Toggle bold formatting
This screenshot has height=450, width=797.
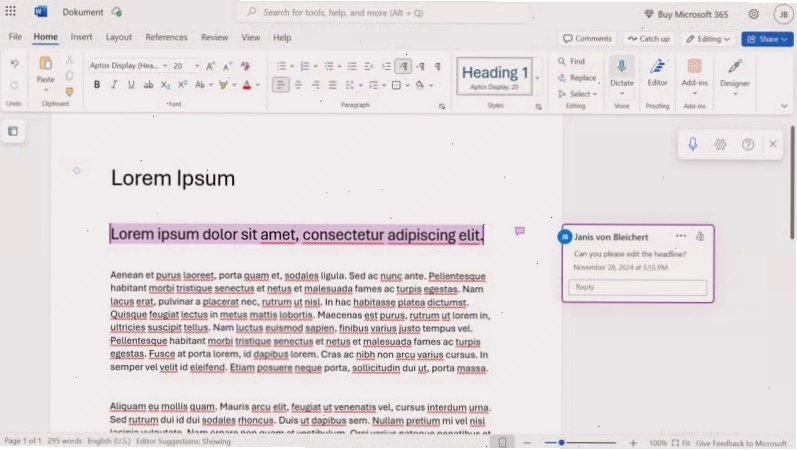[x=97, y=85]
